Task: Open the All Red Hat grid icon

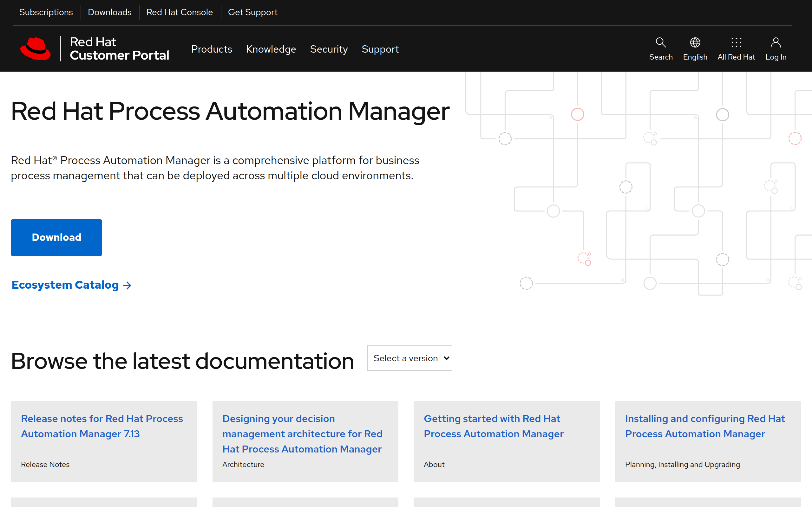Action: pos(736,42)
